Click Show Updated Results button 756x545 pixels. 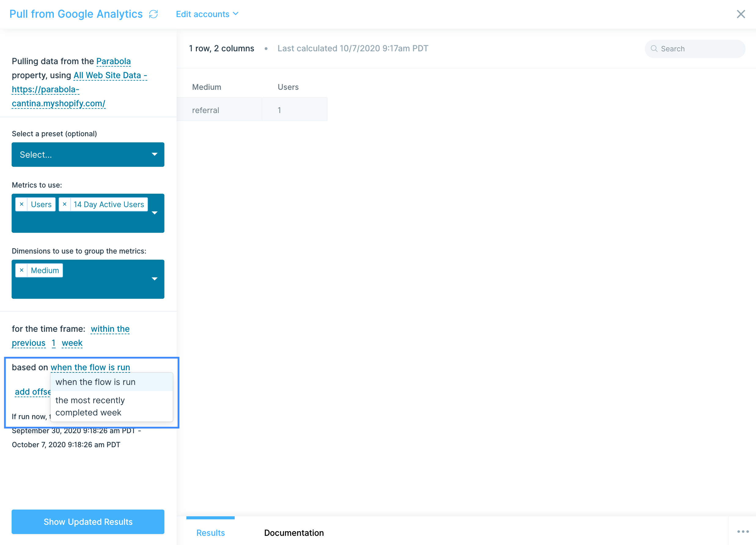point(88,522)
